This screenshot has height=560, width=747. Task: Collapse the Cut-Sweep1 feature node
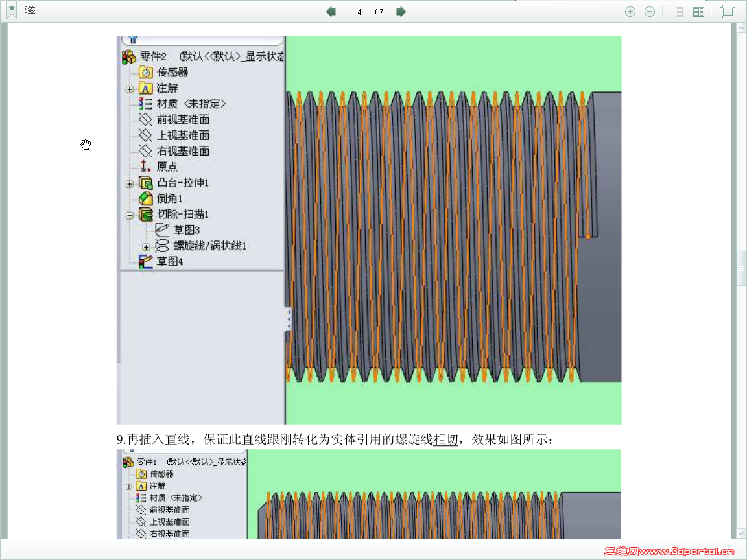pos(129,215)
